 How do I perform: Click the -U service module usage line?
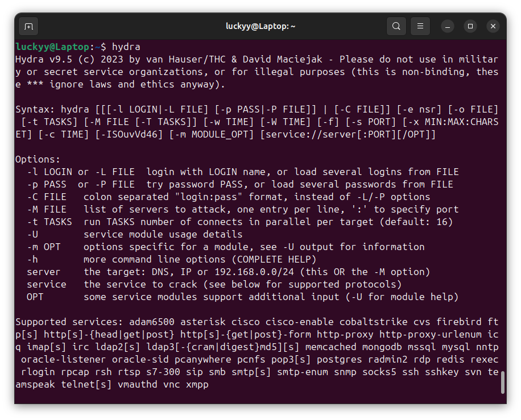tap(163, 234)
